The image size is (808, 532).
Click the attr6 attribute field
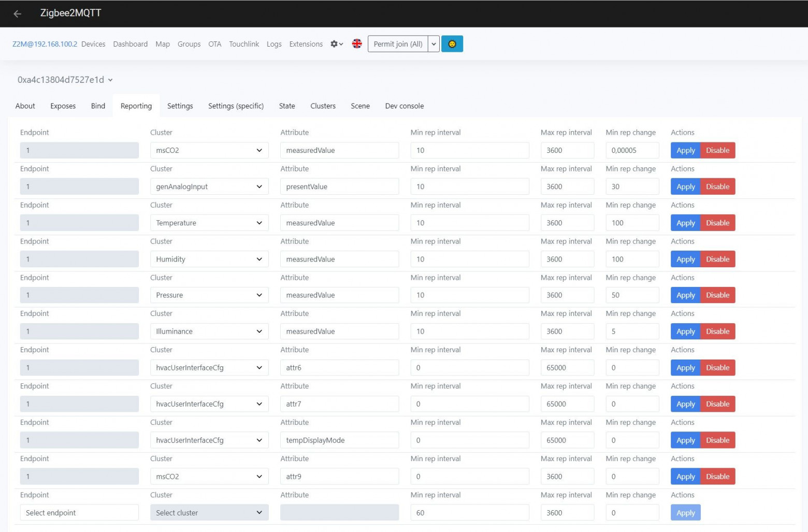pos(339,368)
